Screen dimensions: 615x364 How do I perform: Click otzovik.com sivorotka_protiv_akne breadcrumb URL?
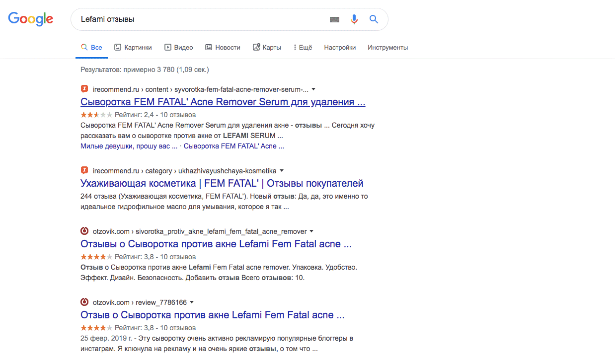point(200,231)
